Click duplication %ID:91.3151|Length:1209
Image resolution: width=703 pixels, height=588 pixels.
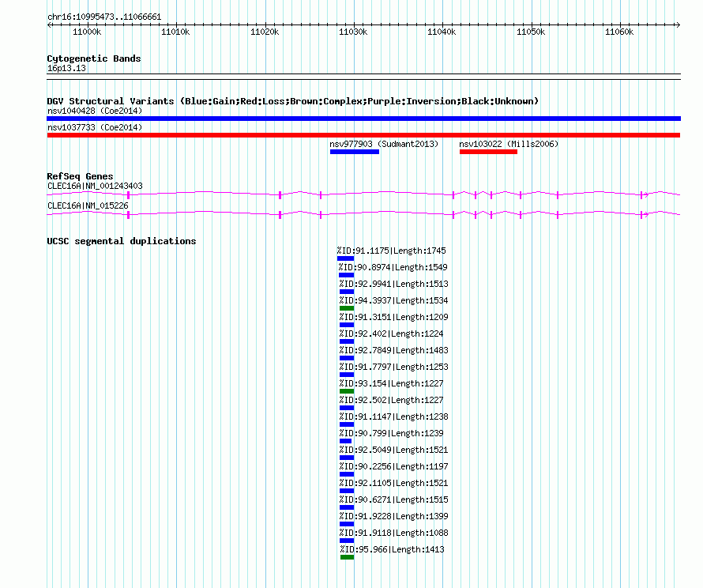click(393, 317)
